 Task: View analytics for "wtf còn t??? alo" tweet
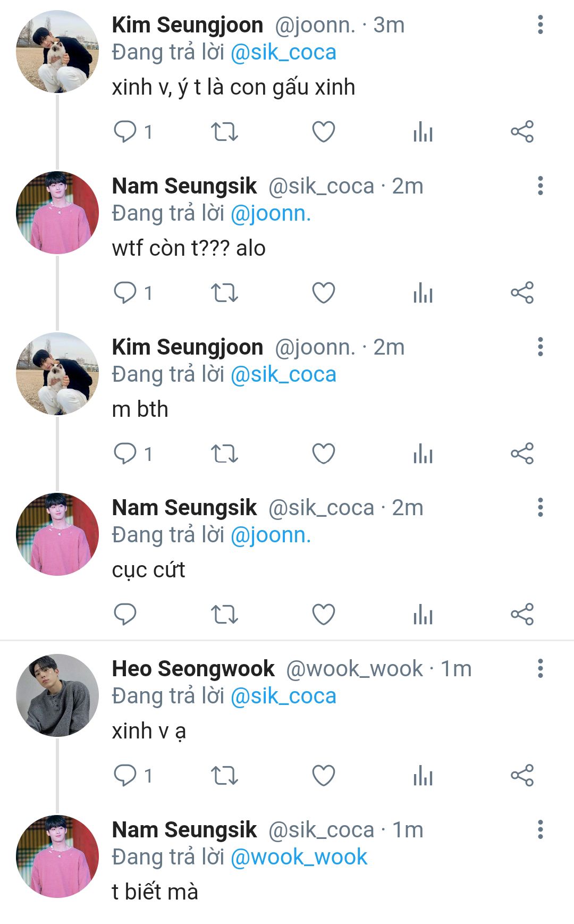pos(423,293)
